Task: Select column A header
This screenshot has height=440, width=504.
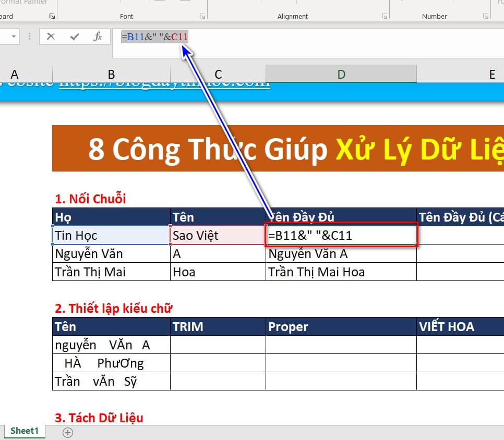Action: tap(26, 74)
